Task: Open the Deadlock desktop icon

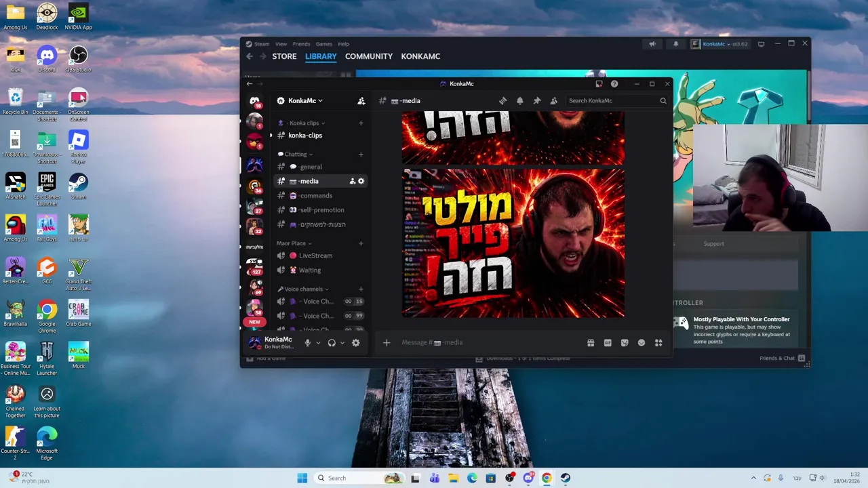Action: tap(47, 17)
